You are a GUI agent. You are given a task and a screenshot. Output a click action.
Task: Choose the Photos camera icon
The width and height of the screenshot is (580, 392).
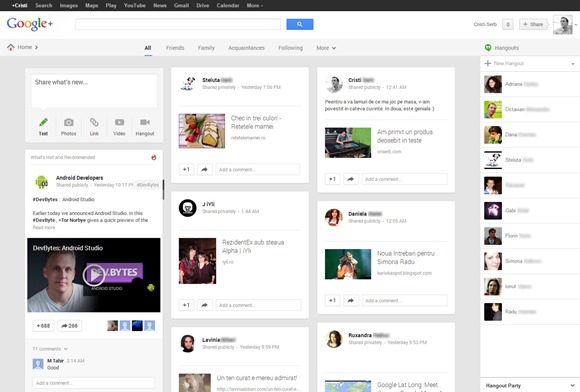68,122
